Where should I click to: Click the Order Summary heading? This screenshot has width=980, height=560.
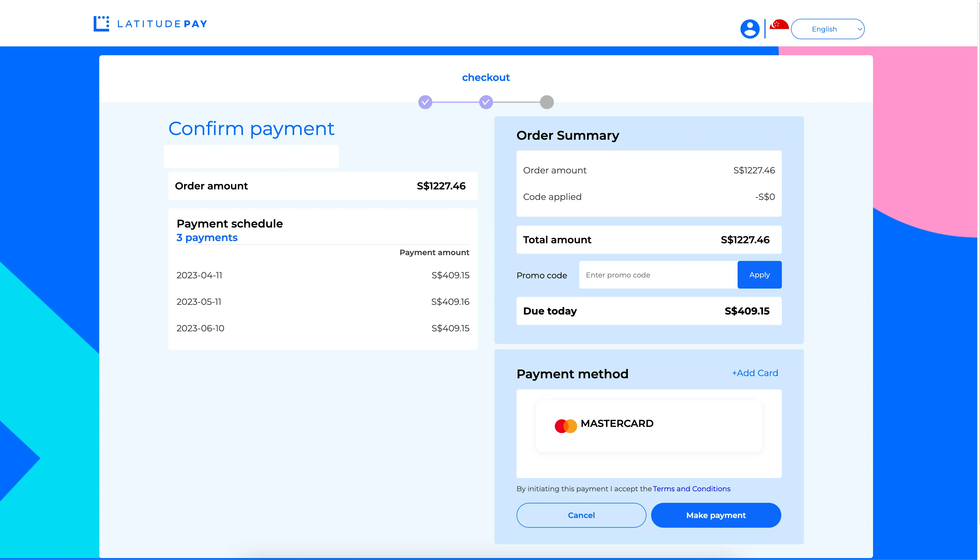click(568, 135)
